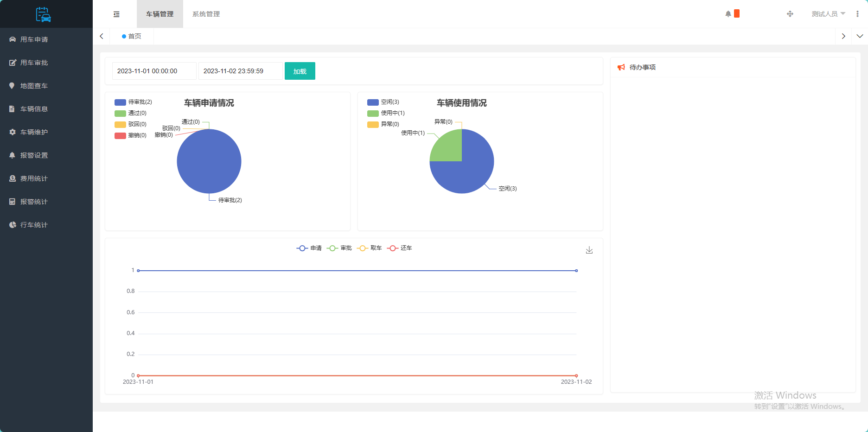
Task: Click the document icon beside 车辆信息
Action: pyautogui.click(x=12, y=109)
